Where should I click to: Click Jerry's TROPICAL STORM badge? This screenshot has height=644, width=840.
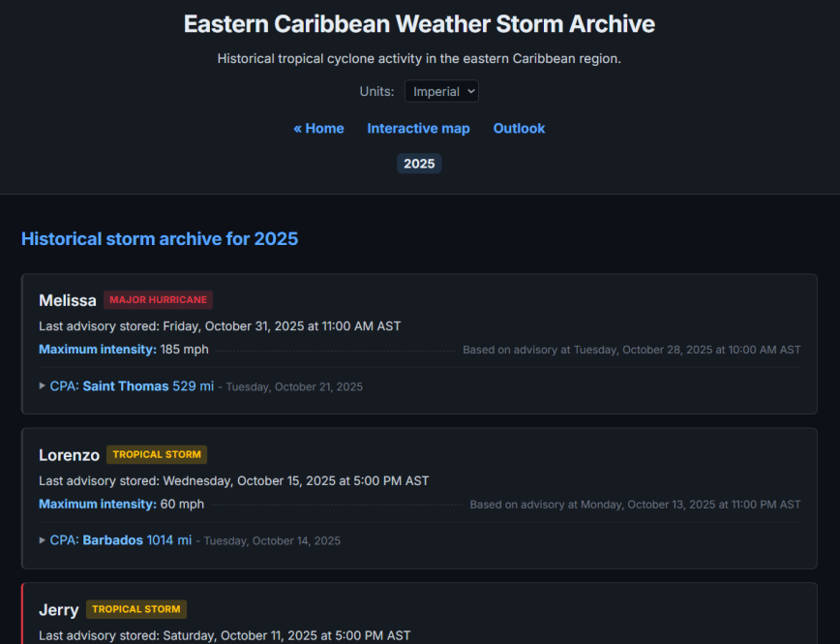[135, 609]
